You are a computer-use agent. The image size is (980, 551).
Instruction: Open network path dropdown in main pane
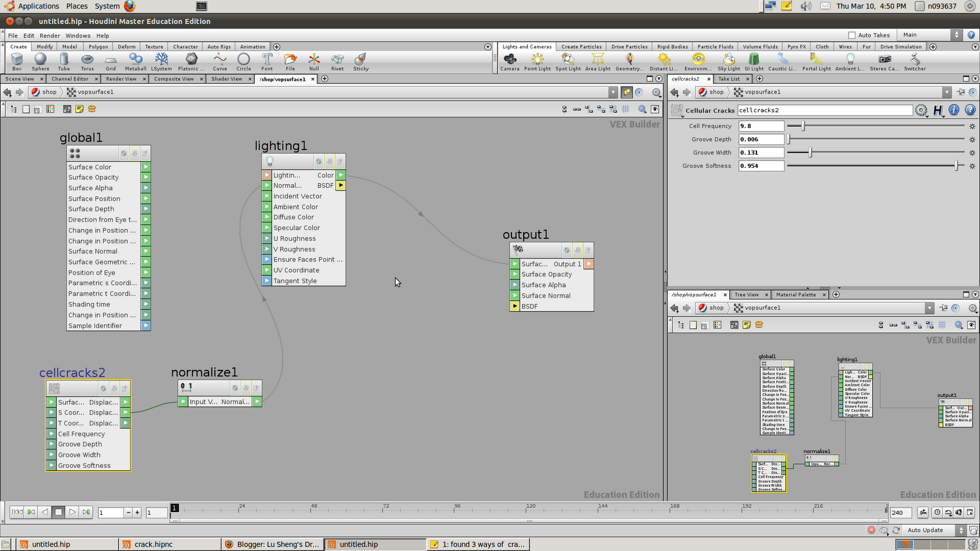[x=613, y=92]
